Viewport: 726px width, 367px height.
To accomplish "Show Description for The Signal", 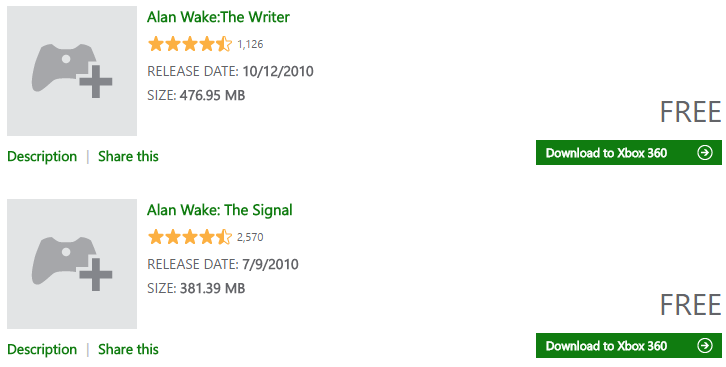I will click(42, 349).
